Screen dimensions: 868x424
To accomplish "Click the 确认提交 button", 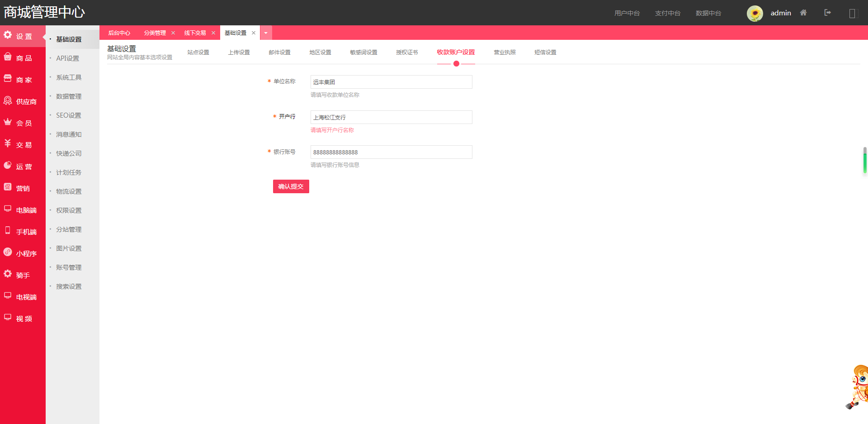I will (291, 186).
